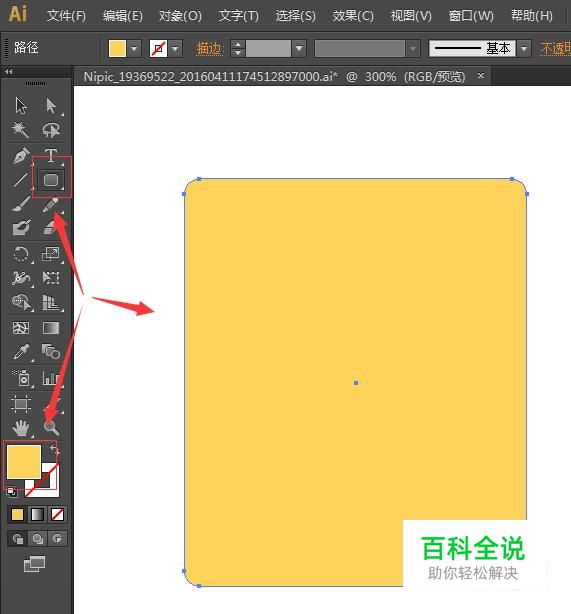Expand the brush definition 基本 dropdown arrow

[524, 49]
